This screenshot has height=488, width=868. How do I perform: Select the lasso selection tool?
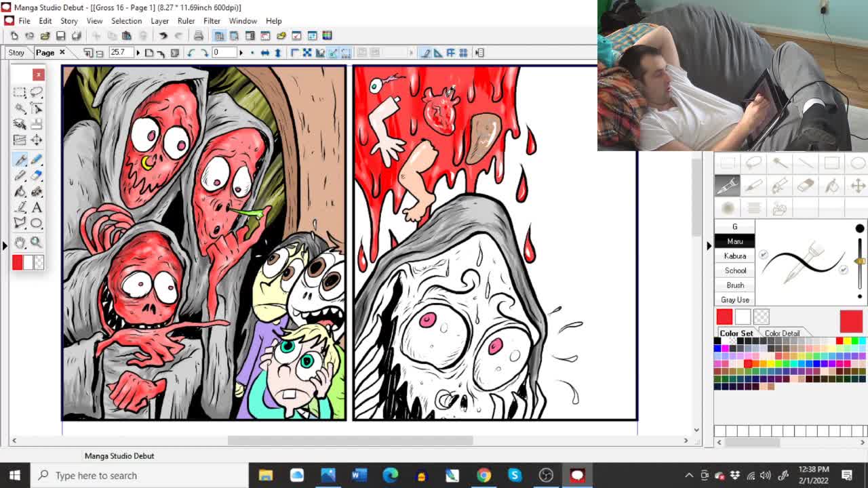pos(36,92)
